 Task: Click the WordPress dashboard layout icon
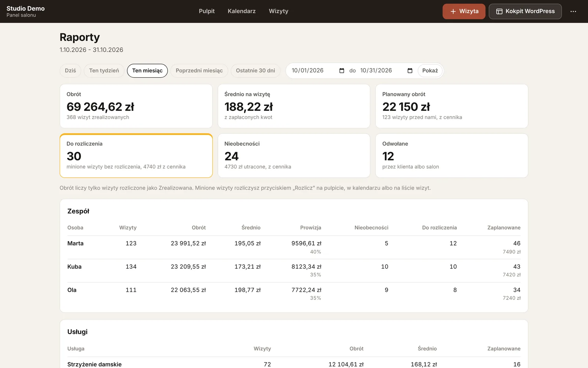(499, 11)
